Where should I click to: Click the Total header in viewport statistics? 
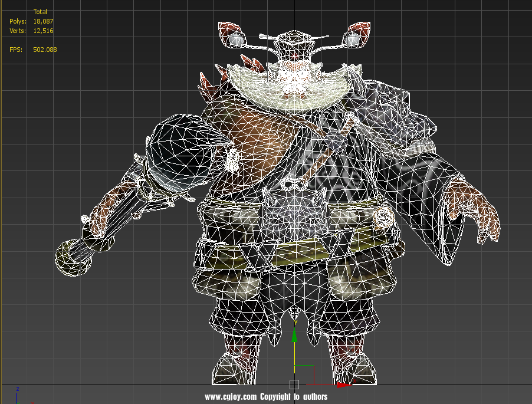(40, 12)
